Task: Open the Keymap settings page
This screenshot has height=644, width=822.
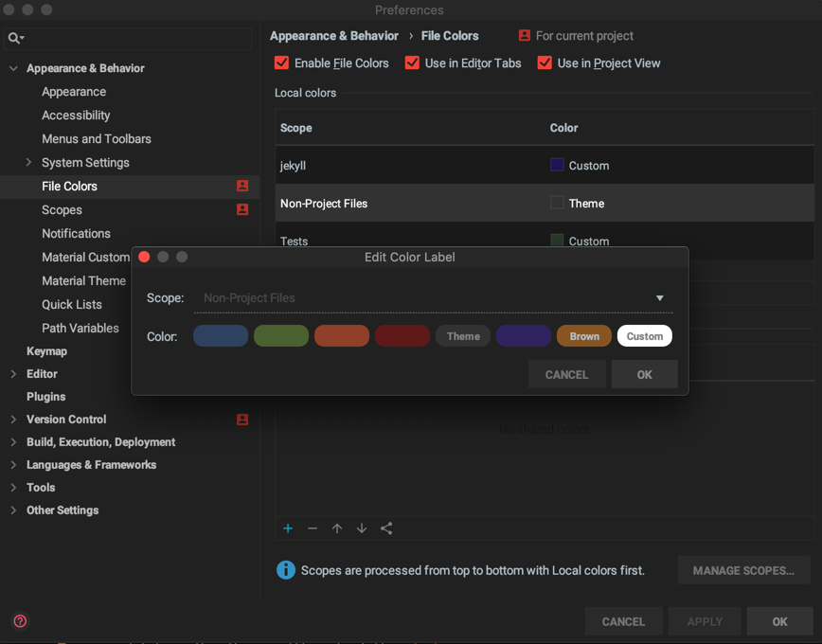Action: click(x=47, y=350)
